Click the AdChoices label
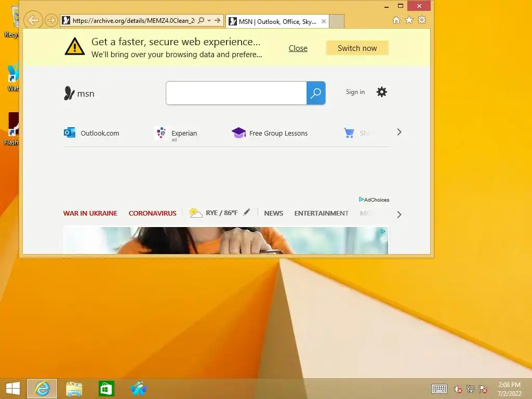This screenshot has width=532, height=399. tap(374, 199)
